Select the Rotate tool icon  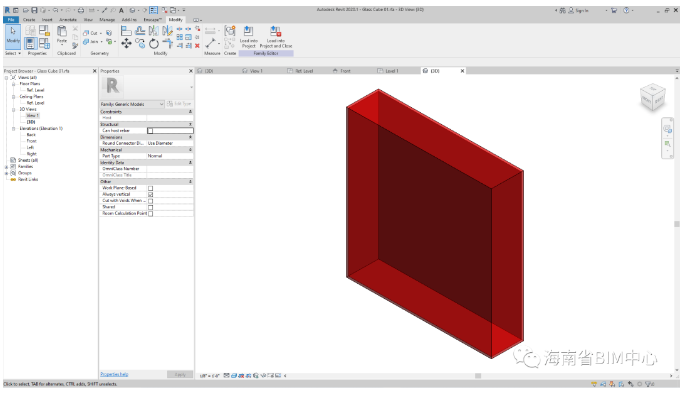point(154,43)
